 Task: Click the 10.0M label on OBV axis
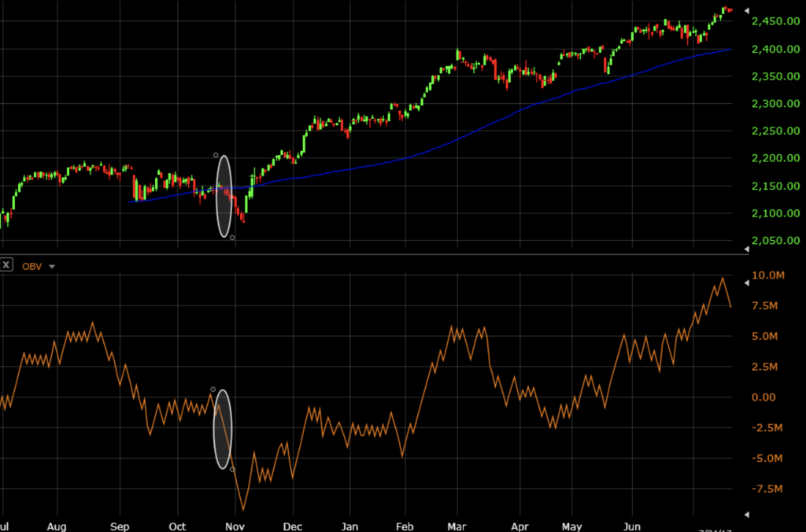(x=768, y=275)
